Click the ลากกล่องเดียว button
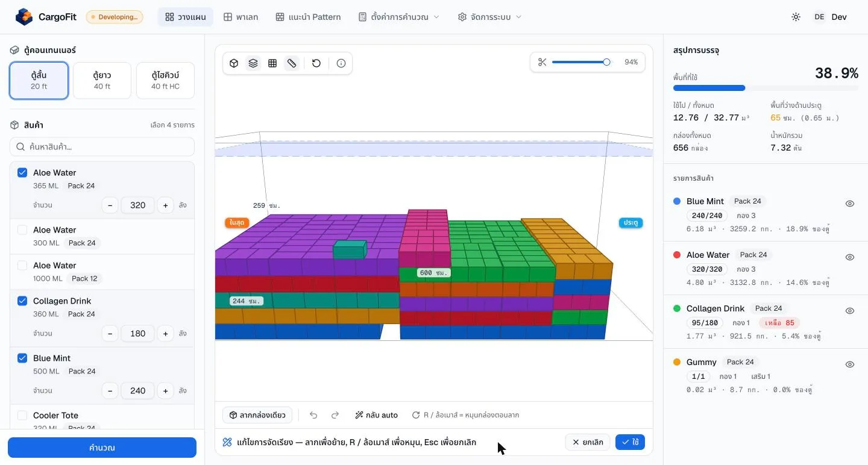Image resolution: width=868 pixels, height=465 pixels. (257, 415)
